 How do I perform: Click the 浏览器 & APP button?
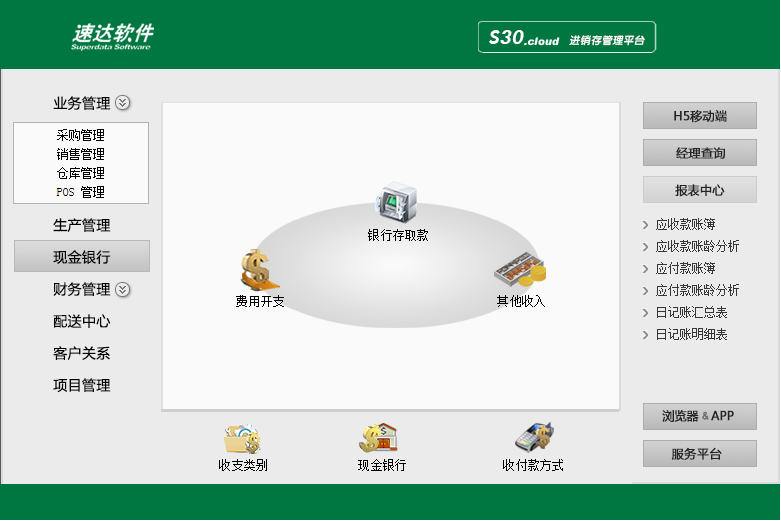(x=700, y=416)
